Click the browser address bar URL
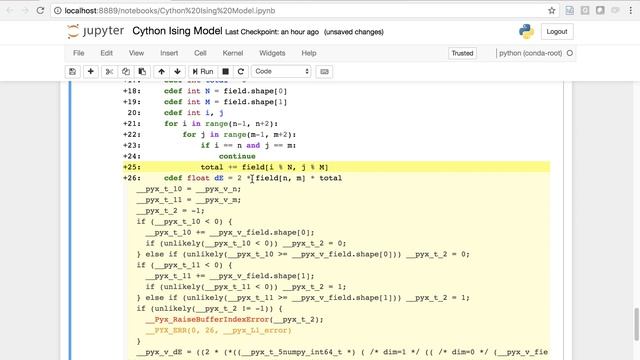640x360 pixels. tap(170, 11)
